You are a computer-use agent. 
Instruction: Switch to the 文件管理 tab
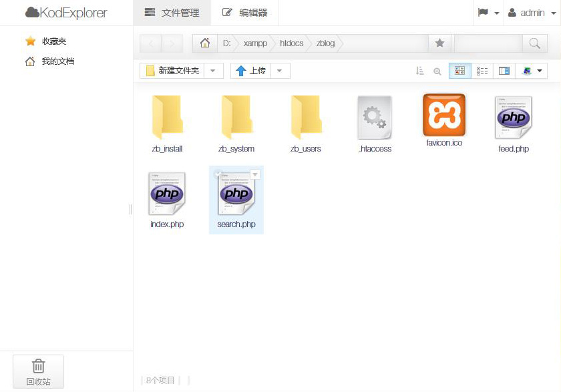172,13
